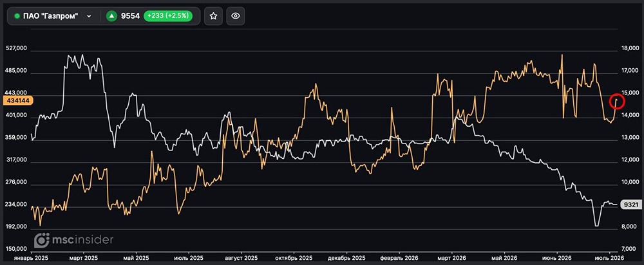Click the 485,000 left axis value

[17, 71]
